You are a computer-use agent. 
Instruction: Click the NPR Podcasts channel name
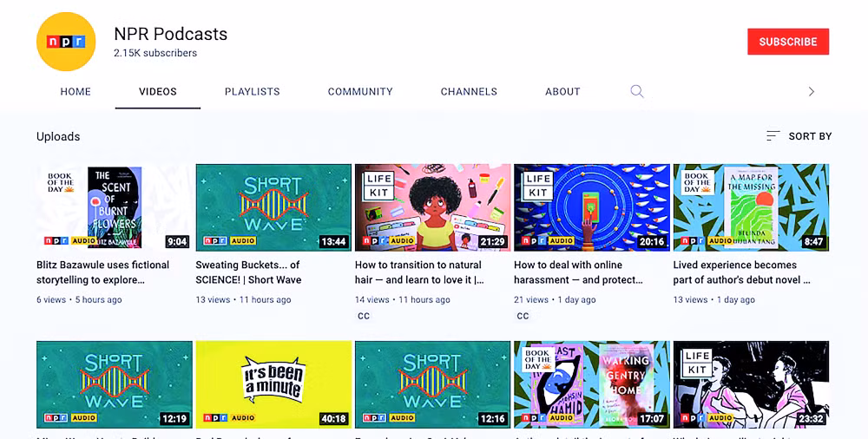pos(170,34)
